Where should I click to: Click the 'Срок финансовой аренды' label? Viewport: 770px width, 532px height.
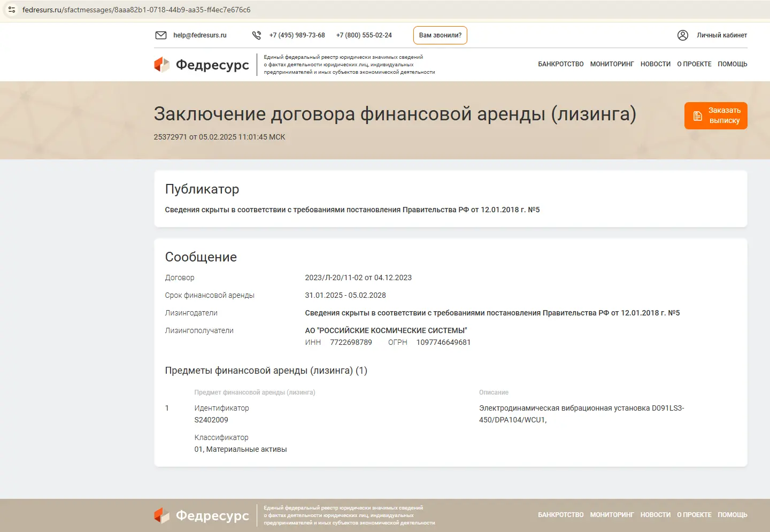point(210,295)
